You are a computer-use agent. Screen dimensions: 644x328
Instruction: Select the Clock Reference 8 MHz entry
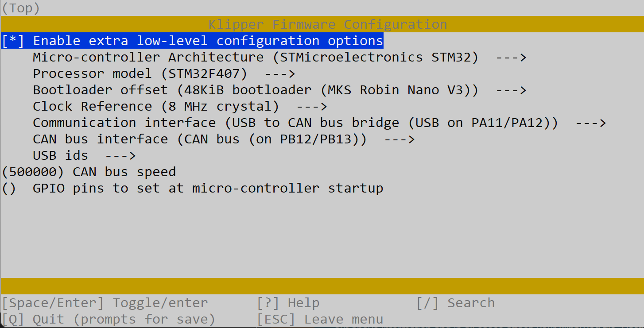[156, 107]
